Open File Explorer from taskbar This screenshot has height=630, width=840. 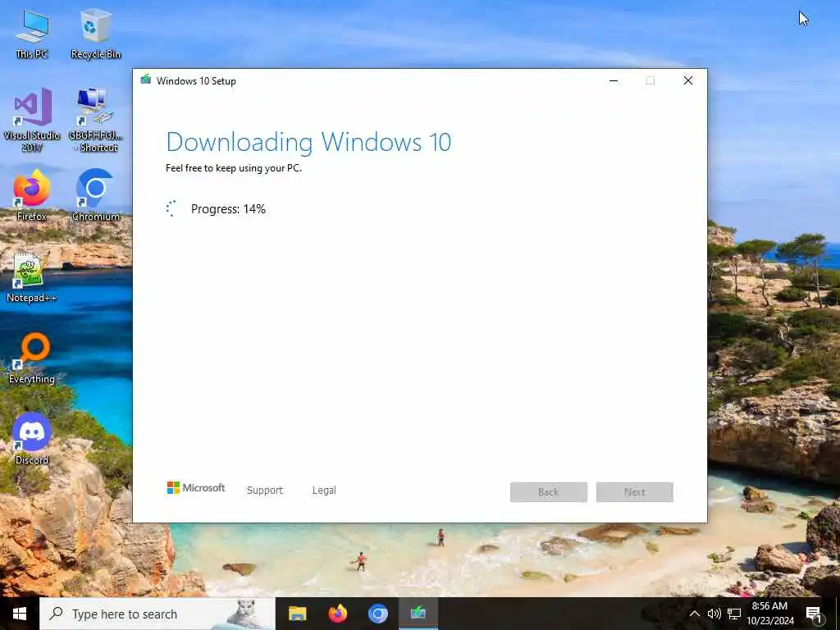coord(297,614)
